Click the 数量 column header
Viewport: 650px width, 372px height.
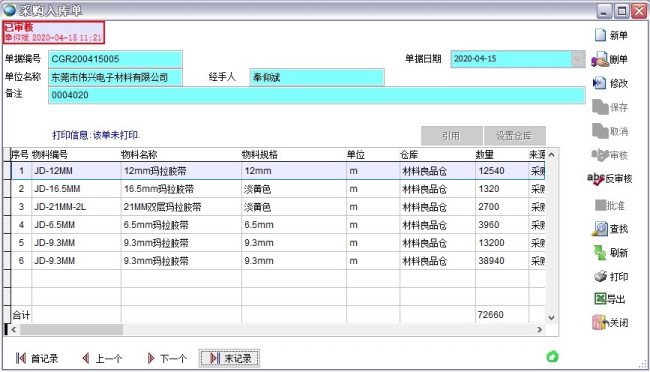point(502,155)
